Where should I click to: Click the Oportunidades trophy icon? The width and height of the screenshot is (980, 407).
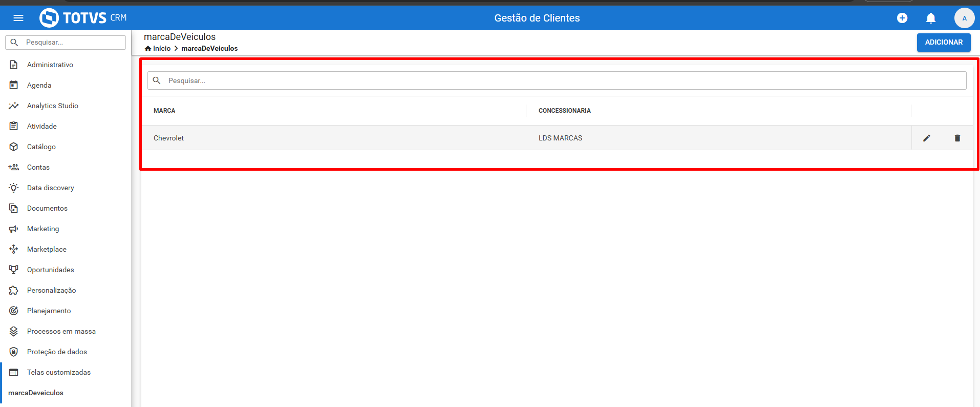click(x=14, y=270)
